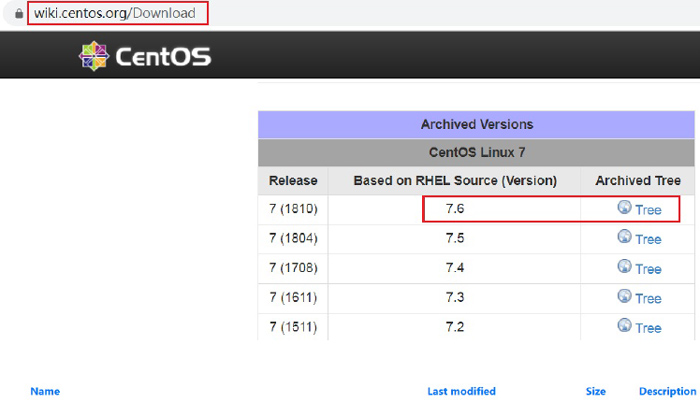Select the release cell 7 (1810)
This screenshot has width=700, height=402.
[293, 209]
